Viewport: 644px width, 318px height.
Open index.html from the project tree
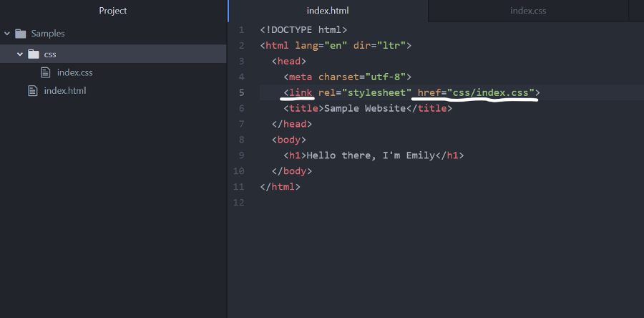pos(64,91)
